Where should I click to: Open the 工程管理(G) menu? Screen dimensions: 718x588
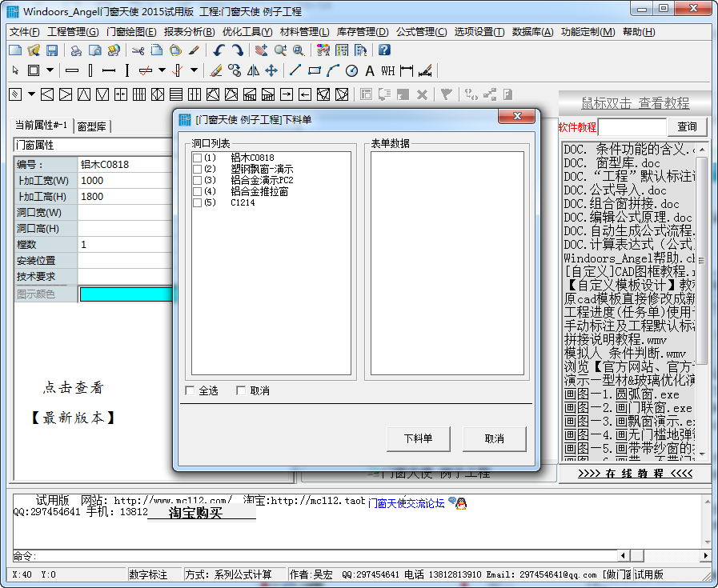[x=73, y=31]
